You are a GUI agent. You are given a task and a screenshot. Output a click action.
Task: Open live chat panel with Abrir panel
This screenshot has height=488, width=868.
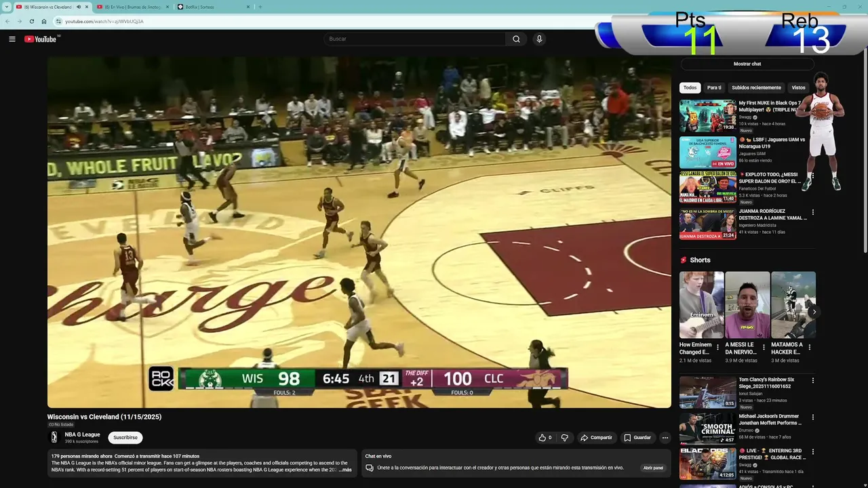click(x=654, y=468)
